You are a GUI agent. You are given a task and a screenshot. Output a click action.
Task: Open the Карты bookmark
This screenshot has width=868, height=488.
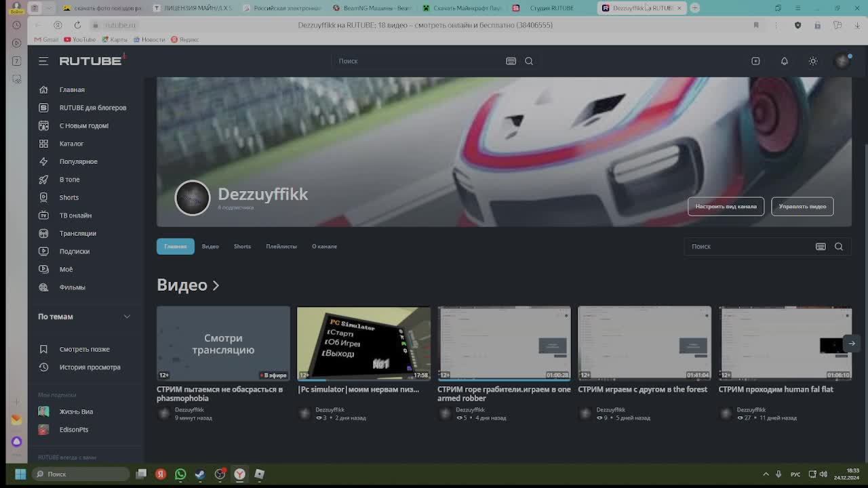pos(114,40)
